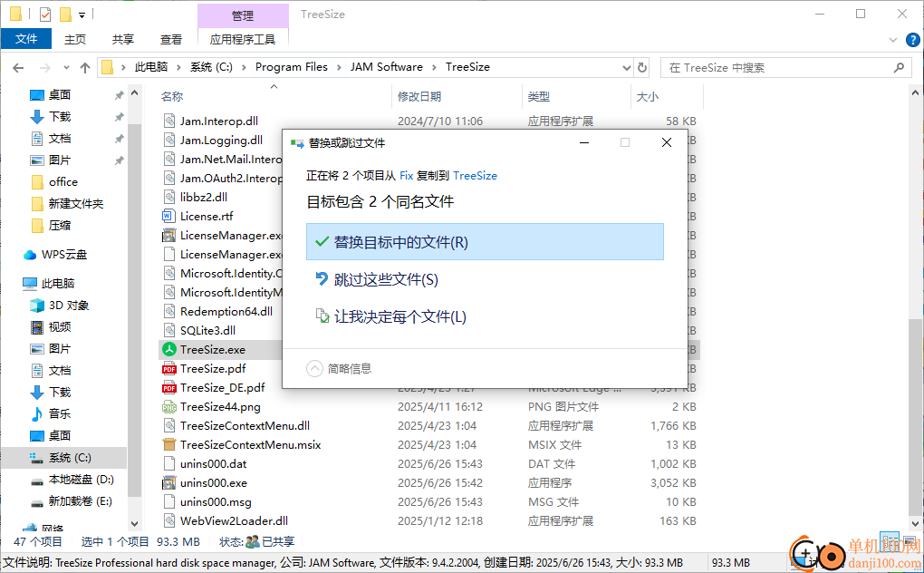Screen dimensions: 924x573
Task: Click the Program Files breadcrumb
Action: click(x=291, y=67)
